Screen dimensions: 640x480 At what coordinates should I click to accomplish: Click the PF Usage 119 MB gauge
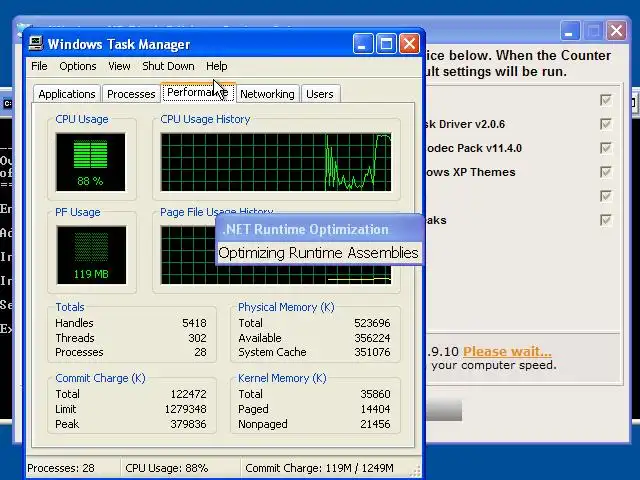91,255
